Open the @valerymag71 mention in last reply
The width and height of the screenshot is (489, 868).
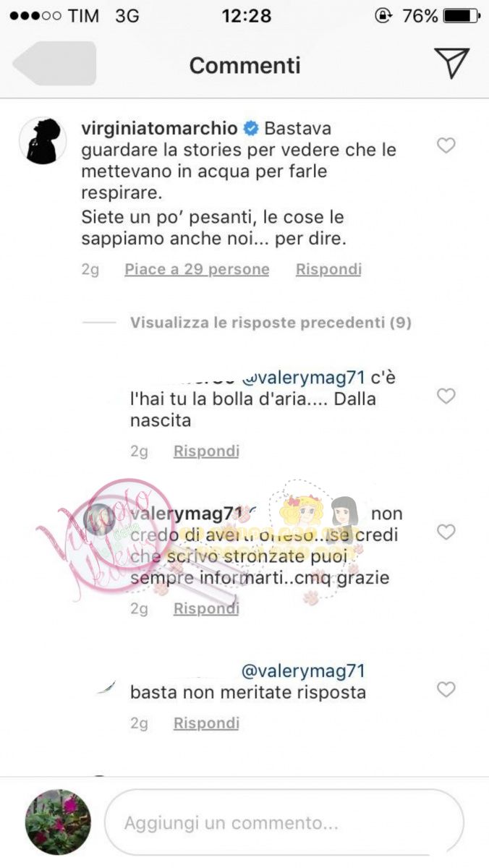tap(303, 671)
